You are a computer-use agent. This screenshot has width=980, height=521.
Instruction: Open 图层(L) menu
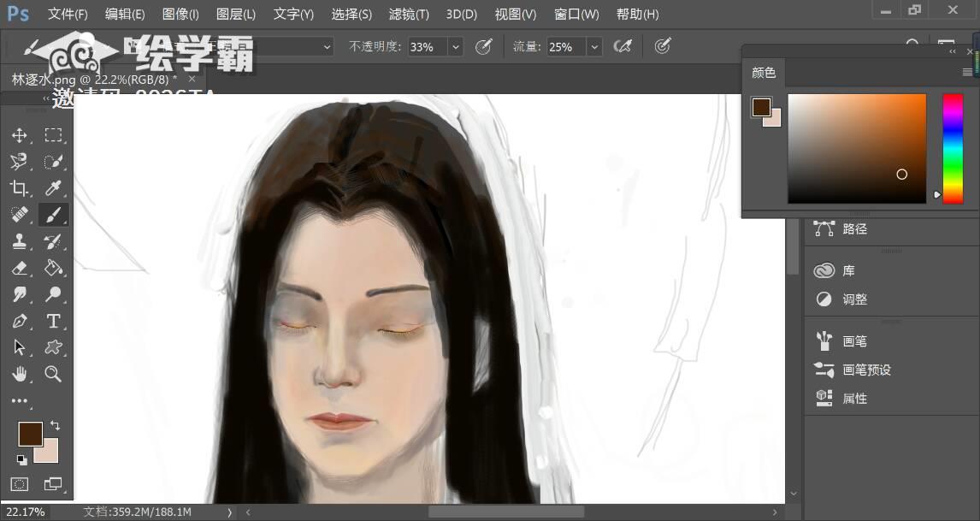pyautogui.click(x=236, y=14)
